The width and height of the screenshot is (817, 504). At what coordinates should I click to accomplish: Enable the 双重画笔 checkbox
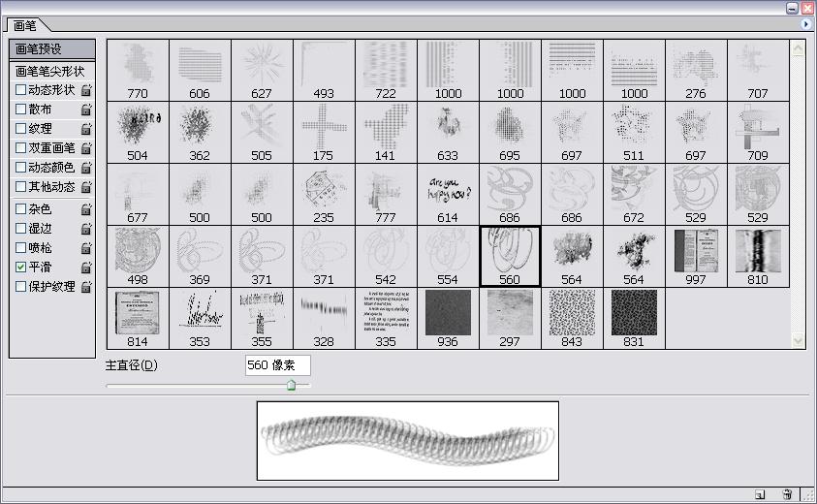click(21, 147)
